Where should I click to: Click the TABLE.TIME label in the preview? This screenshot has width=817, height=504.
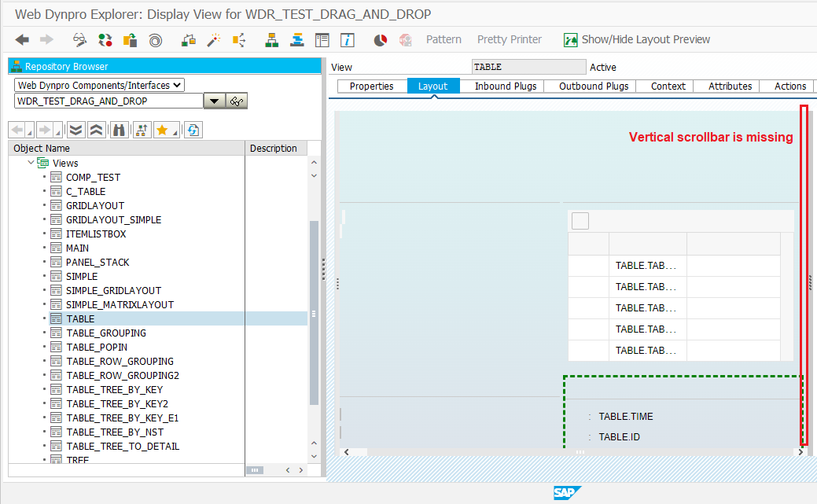[626, 417]
